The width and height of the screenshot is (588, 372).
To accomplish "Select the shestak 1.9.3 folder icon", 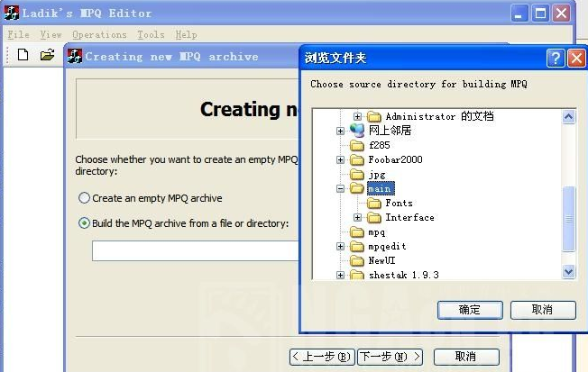I will [357, 275].
